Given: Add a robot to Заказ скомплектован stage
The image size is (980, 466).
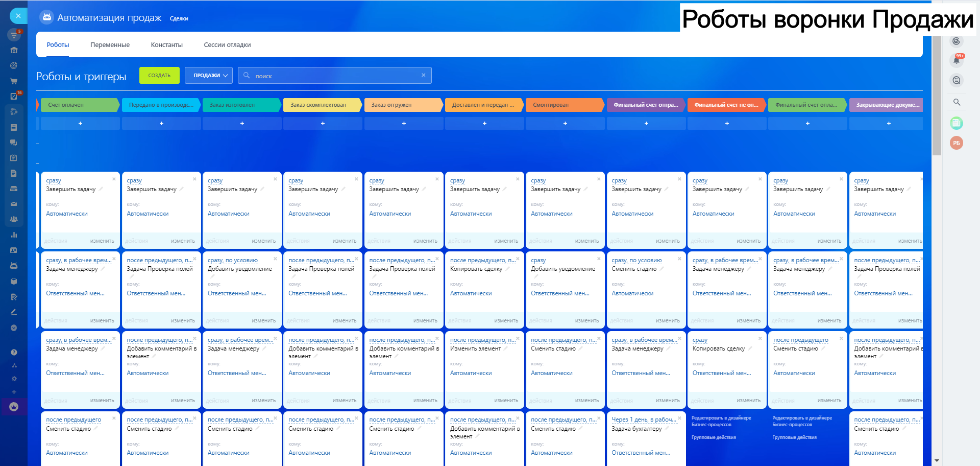Looking at the screenshot, I should [323, 123].
